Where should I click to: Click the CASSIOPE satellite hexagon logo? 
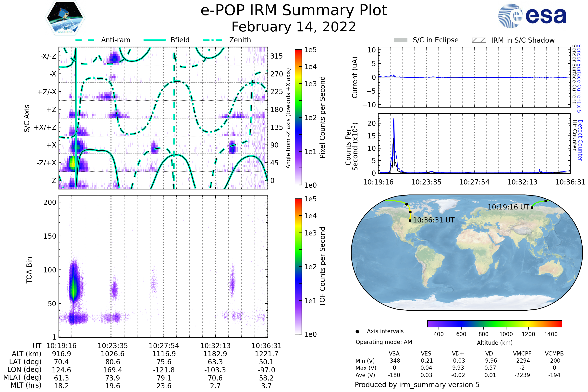coord(65,18)
